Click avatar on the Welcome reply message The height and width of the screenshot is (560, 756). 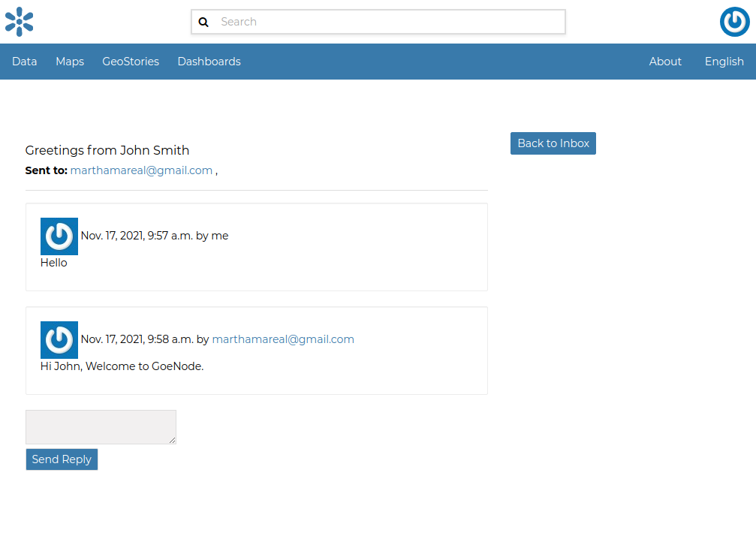(x=59, y=340)
